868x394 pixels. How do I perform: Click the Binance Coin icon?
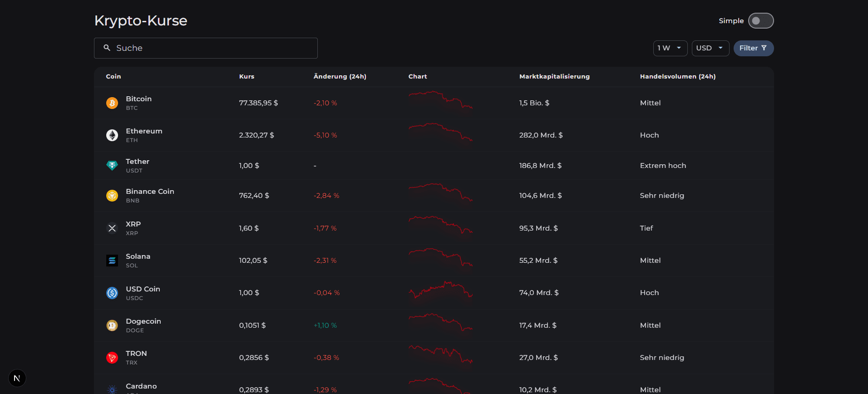112,196
